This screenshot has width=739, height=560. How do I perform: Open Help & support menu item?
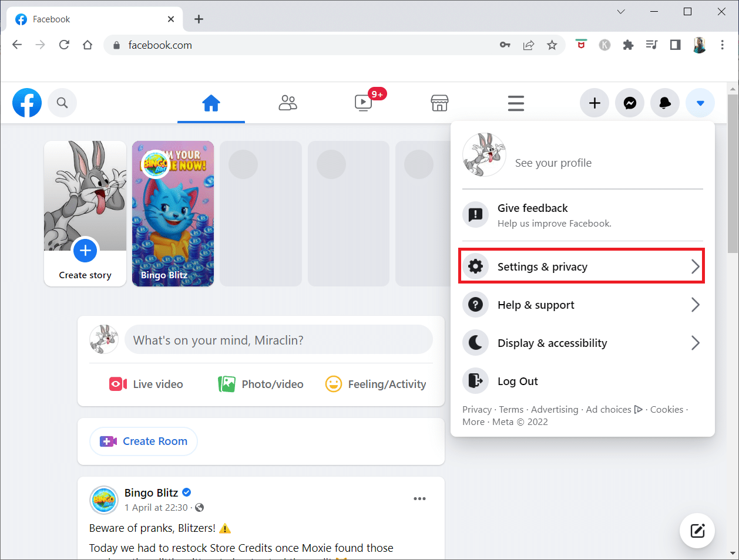coord(583,305)
